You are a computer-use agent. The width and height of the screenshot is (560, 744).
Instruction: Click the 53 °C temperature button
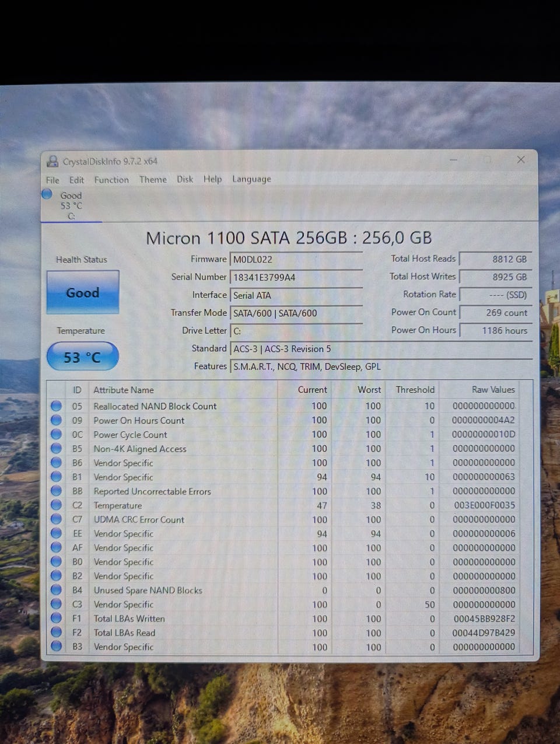pyautogui.click(x=82, y=357)
